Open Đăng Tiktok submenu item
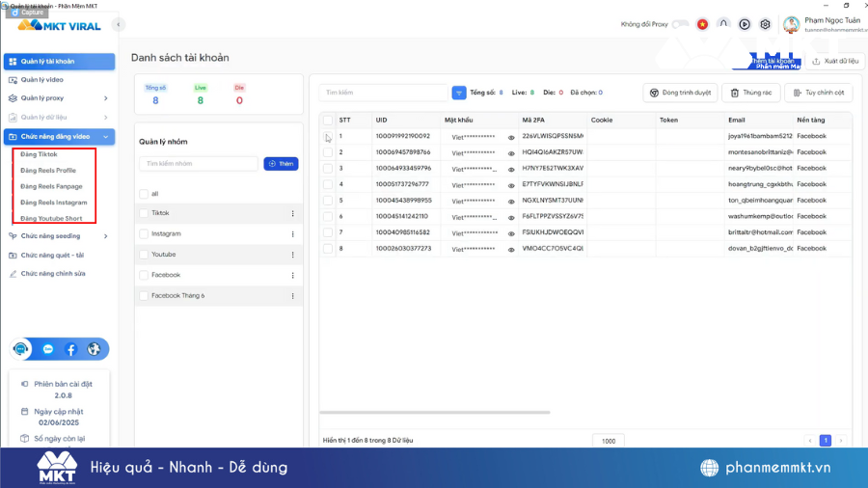868x488 pixels. [x=39, y=154]
